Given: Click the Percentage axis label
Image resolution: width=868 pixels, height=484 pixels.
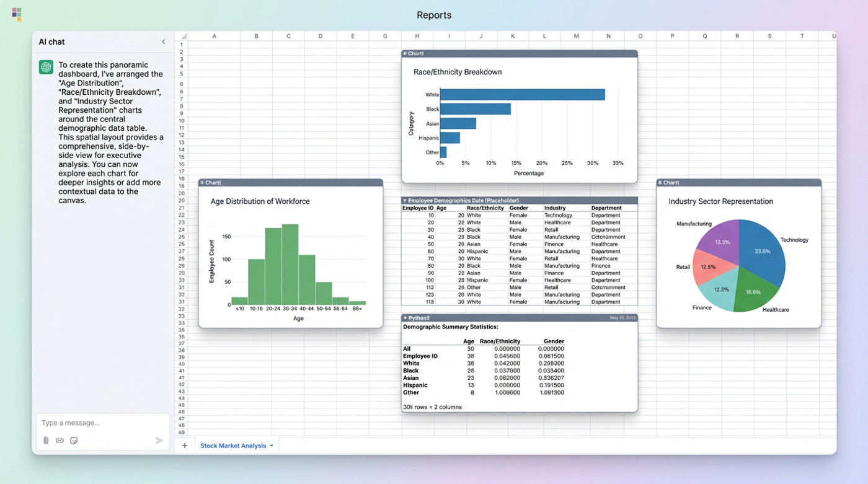Looking at the screenshot, I should point(529,174).
